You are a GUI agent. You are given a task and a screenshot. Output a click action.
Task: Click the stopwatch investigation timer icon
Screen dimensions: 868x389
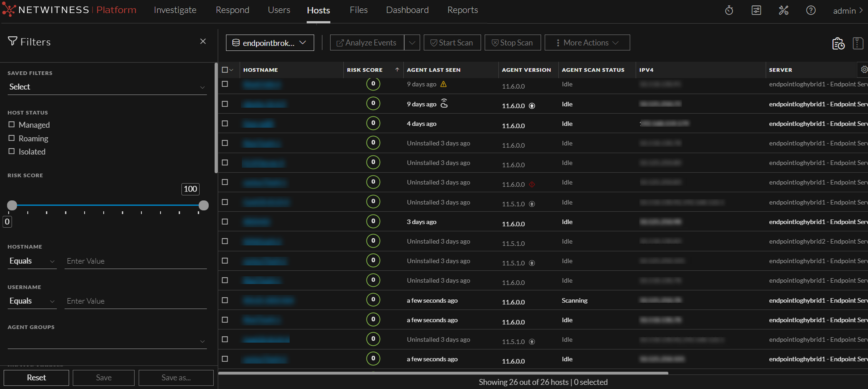click(729, 10)
